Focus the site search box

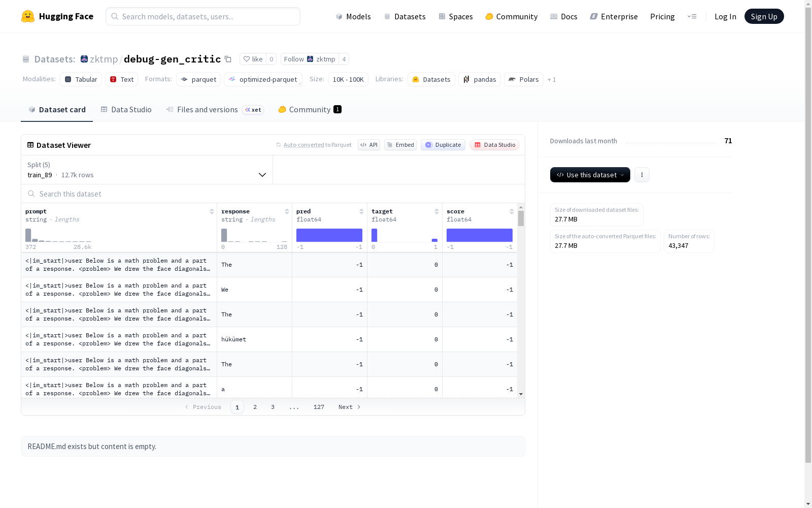(203, 16)
